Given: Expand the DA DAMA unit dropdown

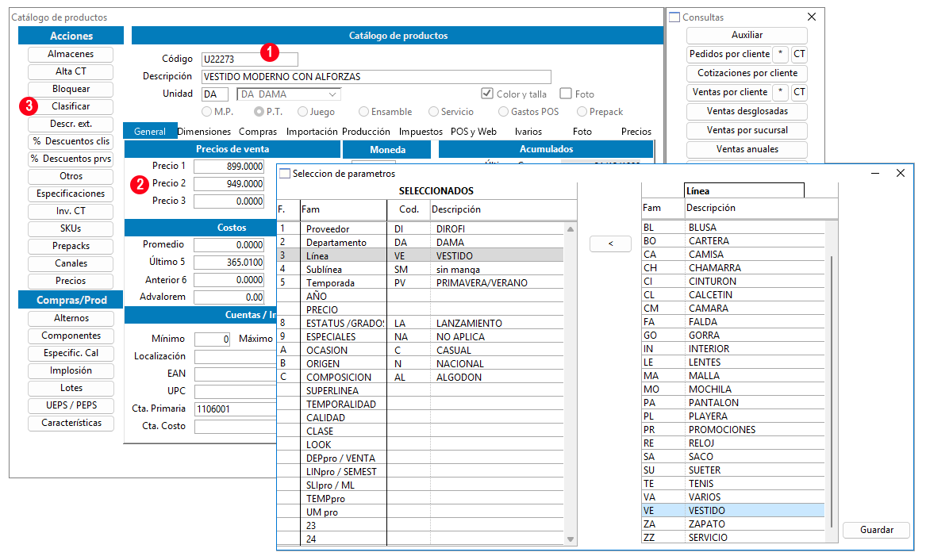Looking at the screenshot, I should tap(332, 94).
